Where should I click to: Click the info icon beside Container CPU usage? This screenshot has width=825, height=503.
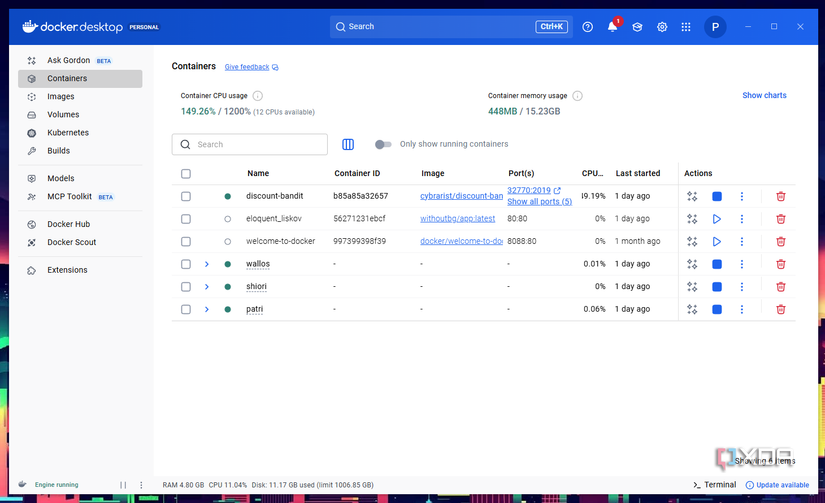(x=257, y=96)
